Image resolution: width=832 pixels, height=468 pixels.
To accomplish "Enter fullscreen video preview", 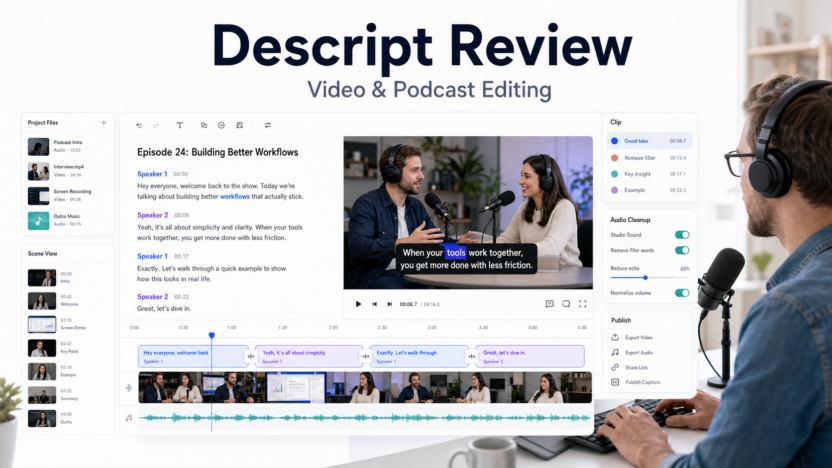I will (583, 304).
